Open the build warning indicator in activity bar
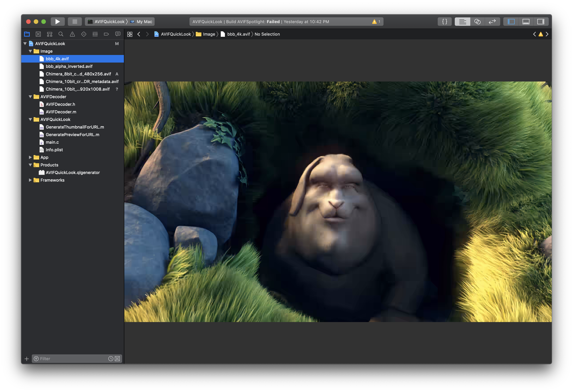573x392 pixels. (376, 22)
